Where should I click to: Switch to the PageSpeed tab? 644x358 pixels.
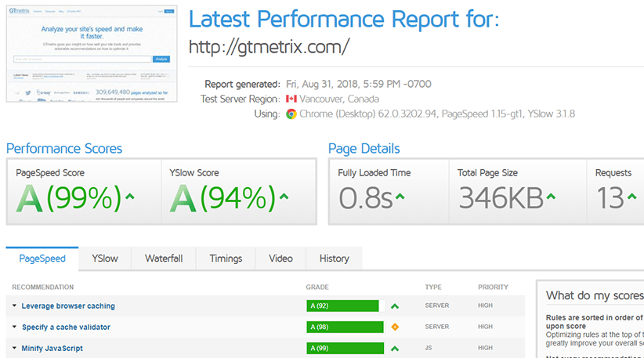[42, 259]
